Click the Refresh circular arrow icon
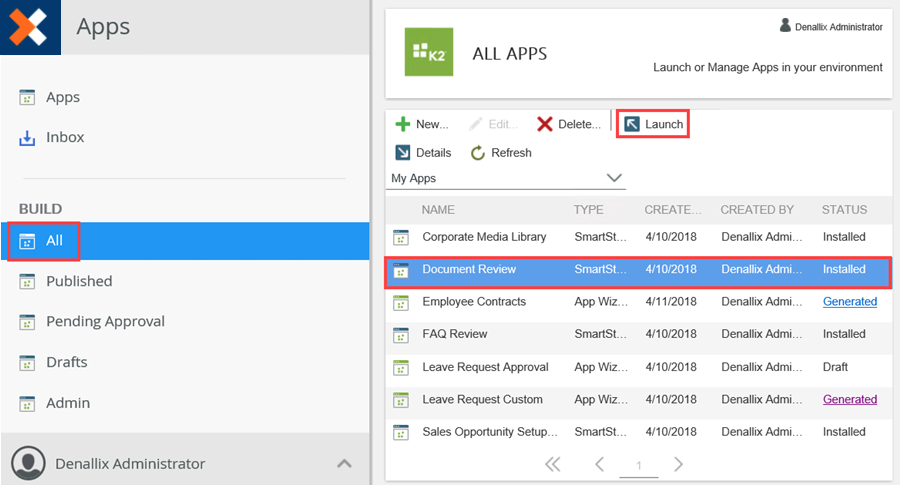 tap(478, 153)
